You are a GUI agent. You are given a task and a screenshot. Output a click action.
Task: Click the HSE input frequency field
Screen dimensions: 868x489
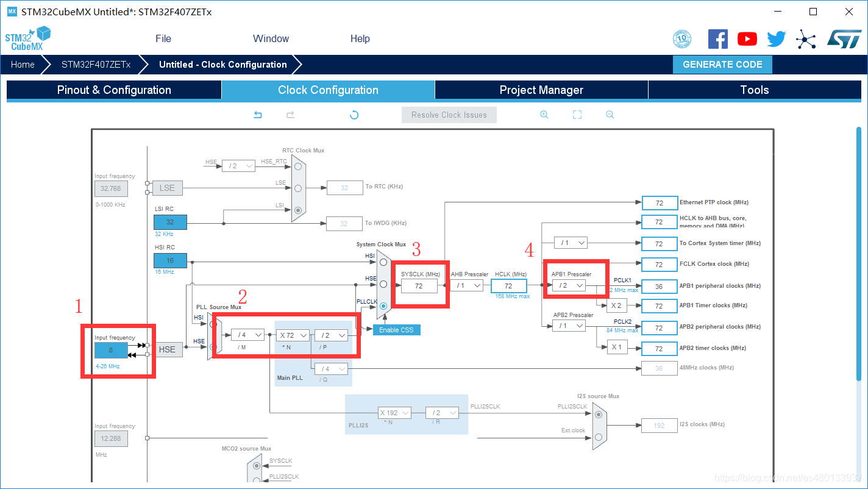pyautogui.click(x=111, y=350)
